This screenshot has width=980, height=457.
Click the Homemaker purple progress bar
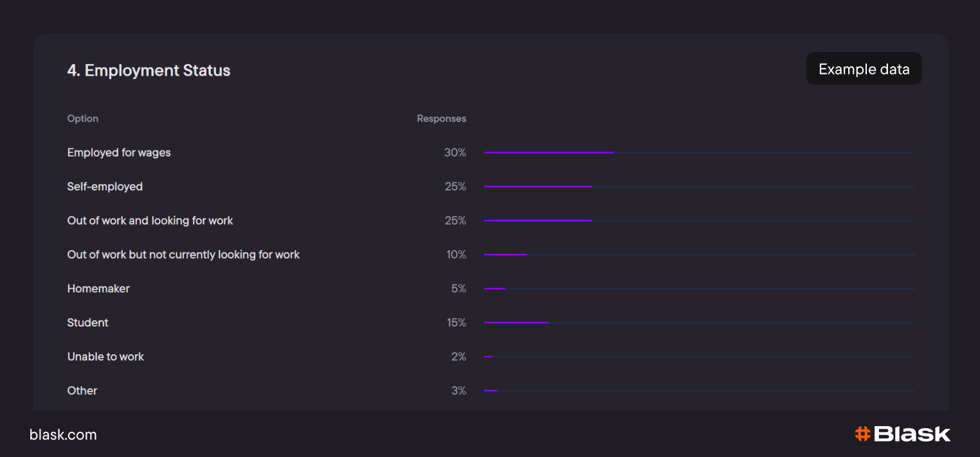point(495,289)
